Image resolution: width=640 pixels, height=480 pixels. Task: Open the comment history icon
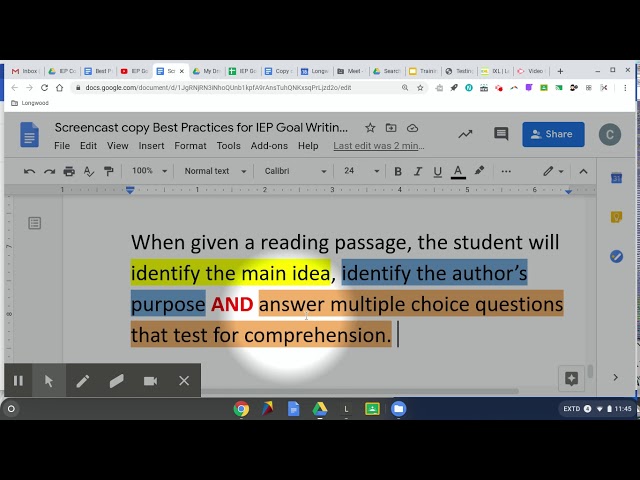(501, 134)
